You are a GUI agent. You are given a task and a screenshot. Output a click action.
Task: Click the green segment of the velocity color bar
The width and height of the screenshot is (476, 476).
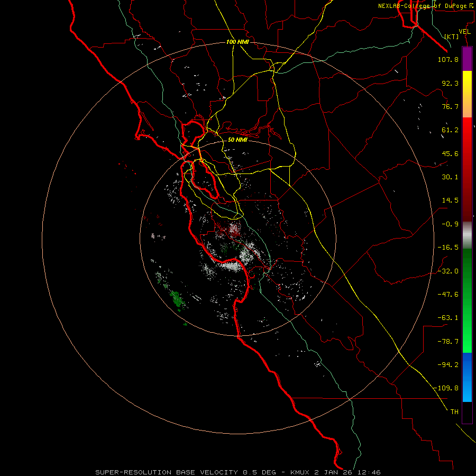click(x=467, y=300)
